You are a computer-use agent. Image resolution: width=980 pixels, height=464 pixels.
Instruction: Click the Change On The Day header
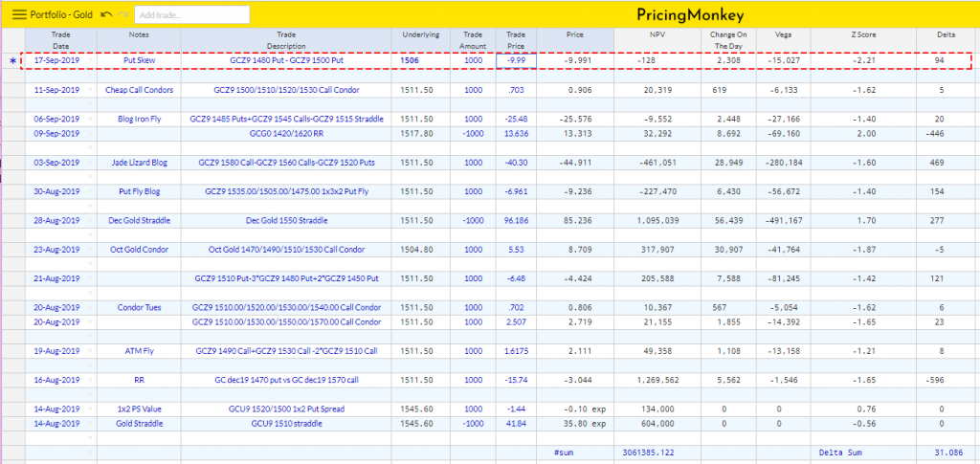tap(728, 40)
